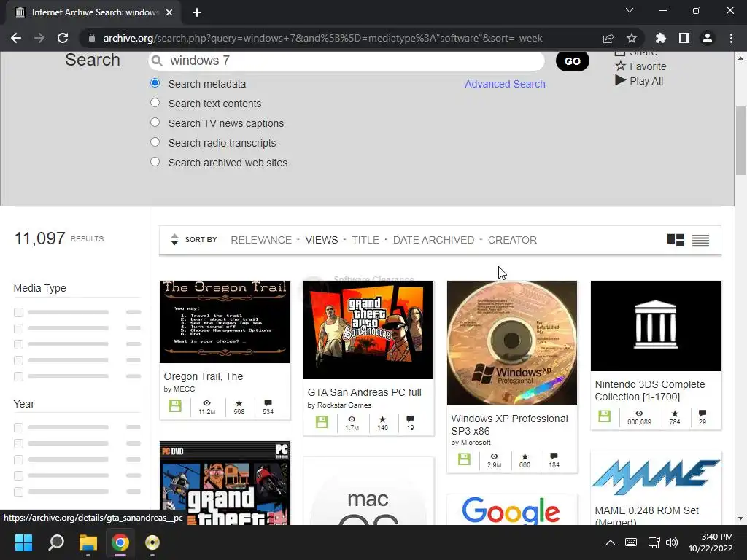747x560 pixels.
Task: Select Search radio transcripts radio button
Action: click(155, 142)
